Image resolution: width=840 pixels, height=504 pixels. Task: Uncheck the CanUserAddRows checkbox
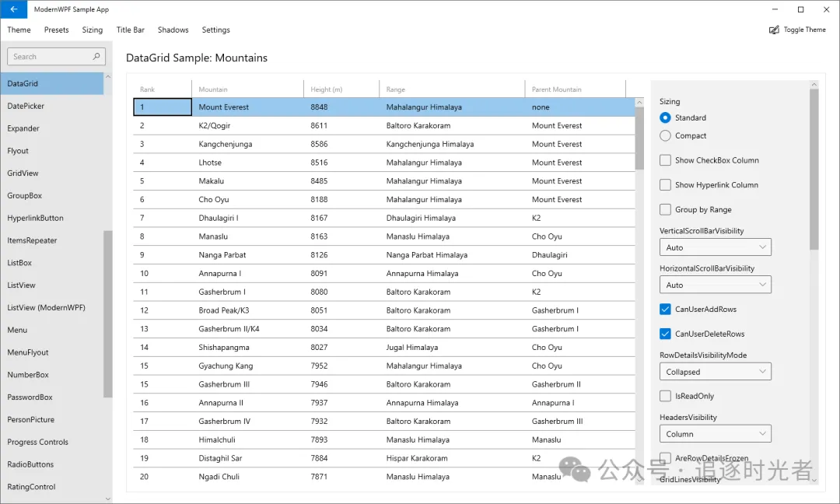[x=665, y=309]
